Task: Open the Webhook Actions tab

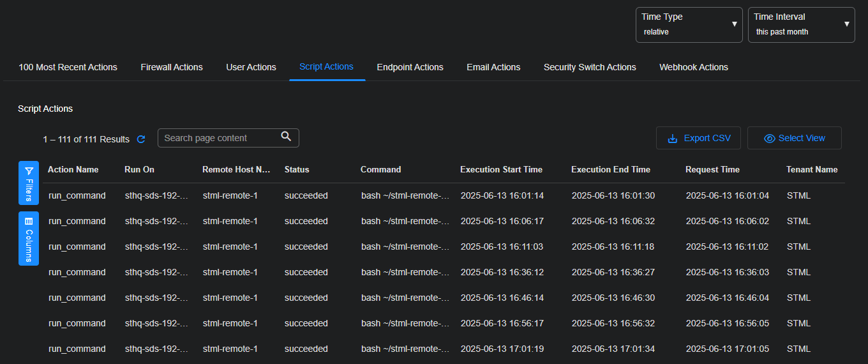Action: tap(693, 67)
